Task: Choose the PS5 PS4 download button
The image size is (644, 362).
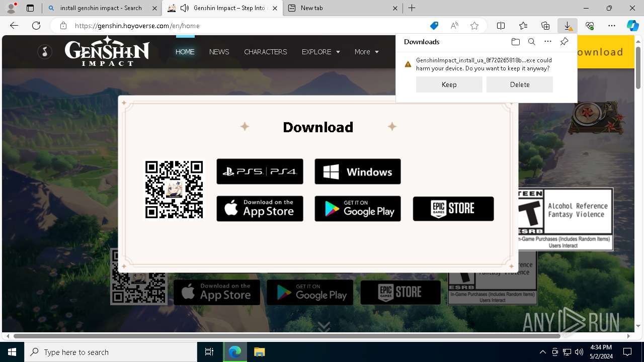Action: point(260,171)
